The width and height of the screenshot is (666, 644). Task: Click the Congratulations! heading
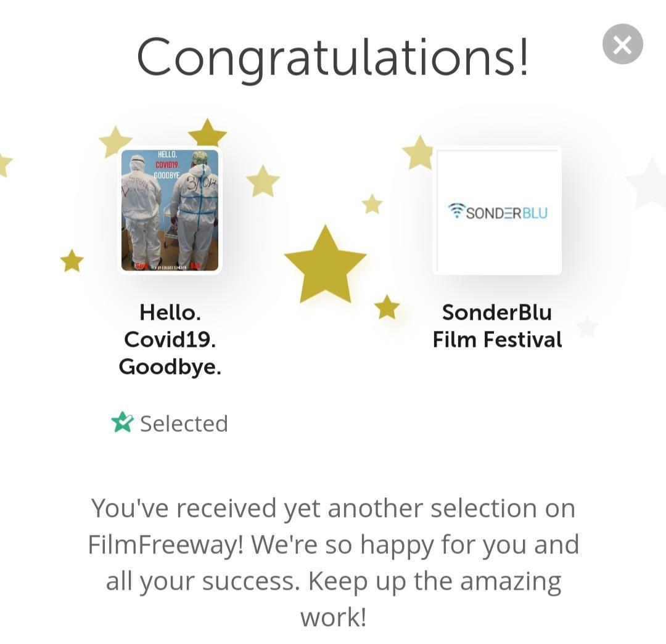point(332,57)
